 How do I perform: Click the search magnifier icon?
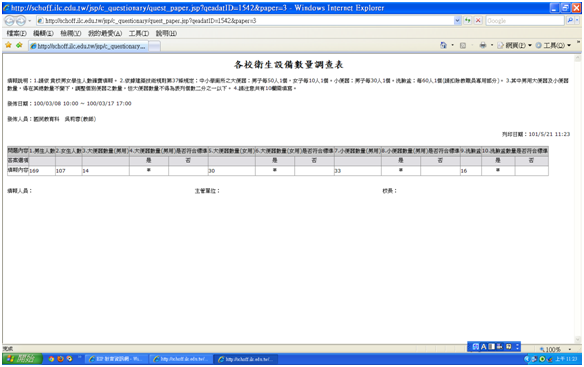(570, 21)
